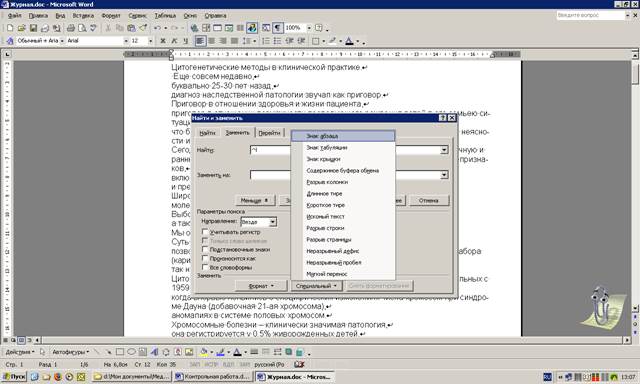
Task: Check the 'Подстановочные знаки' checkbox
Action: 205,249
